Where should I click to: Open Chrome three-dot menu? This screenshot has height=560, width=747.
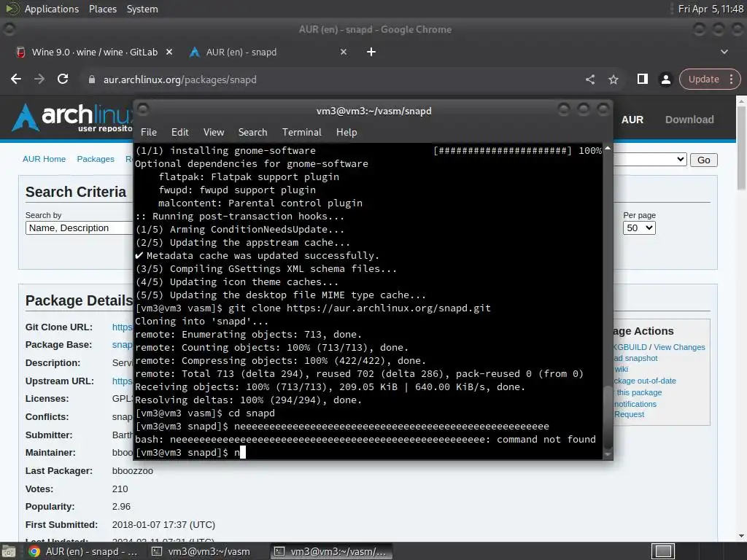click(x=731, y=79)
